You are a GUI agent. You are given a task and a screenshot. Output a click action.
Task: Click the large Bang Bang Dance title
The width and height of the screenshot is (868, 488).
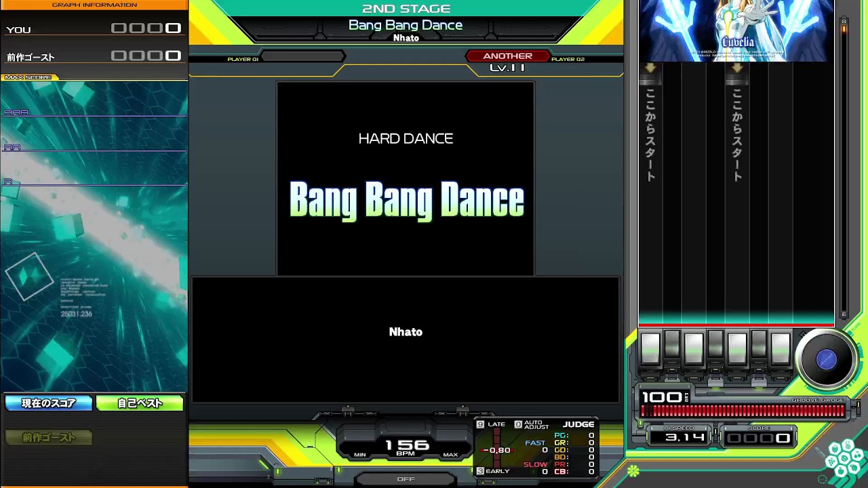[407, 200]
